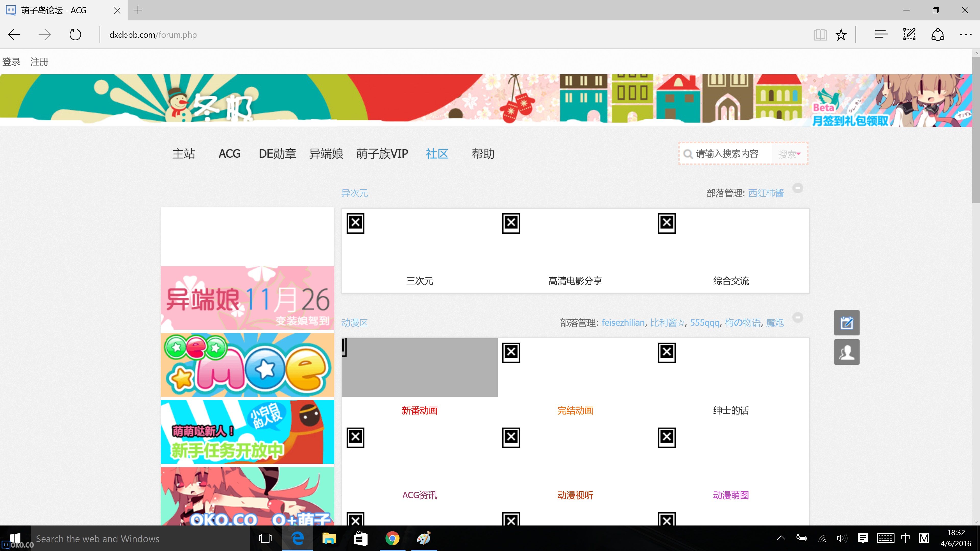Open the 异次元 category link
The image size is (980, 551).
pos(354,193)
